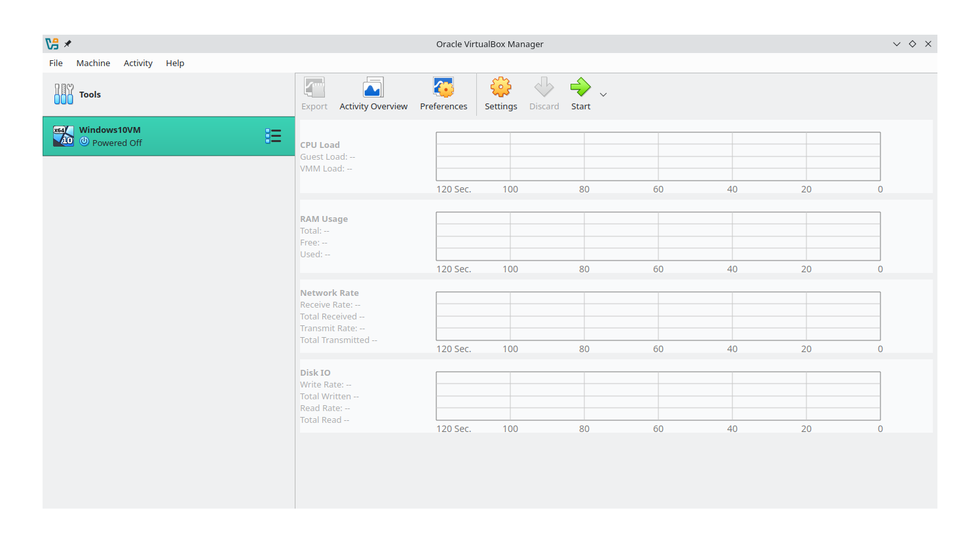Click the Windows10VM OS icon
980x559 pixels.
64,135
